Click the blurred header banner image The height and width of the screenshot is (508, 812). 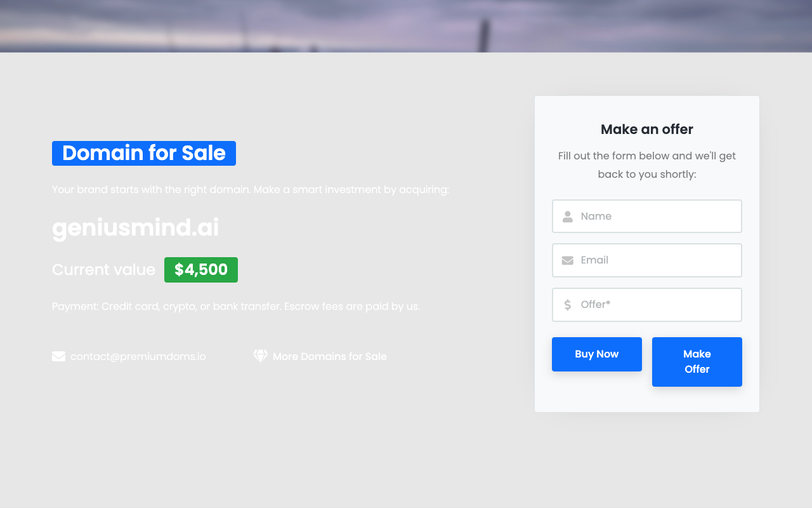[x=406, y=26]
